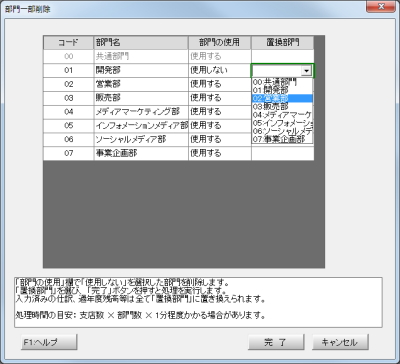
Task: Select the 事業企画部 department name cell
Action: (141, 153)
